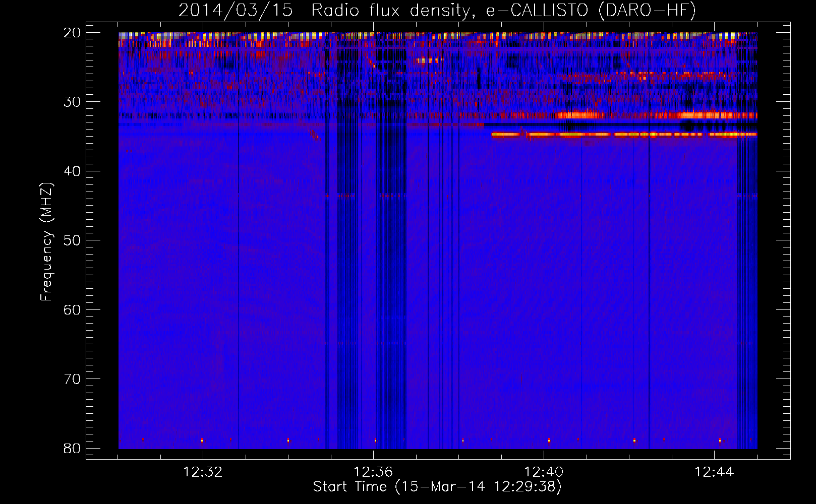
Task: Click the 60 frequency tick label
Action: [x=72, y=309]
